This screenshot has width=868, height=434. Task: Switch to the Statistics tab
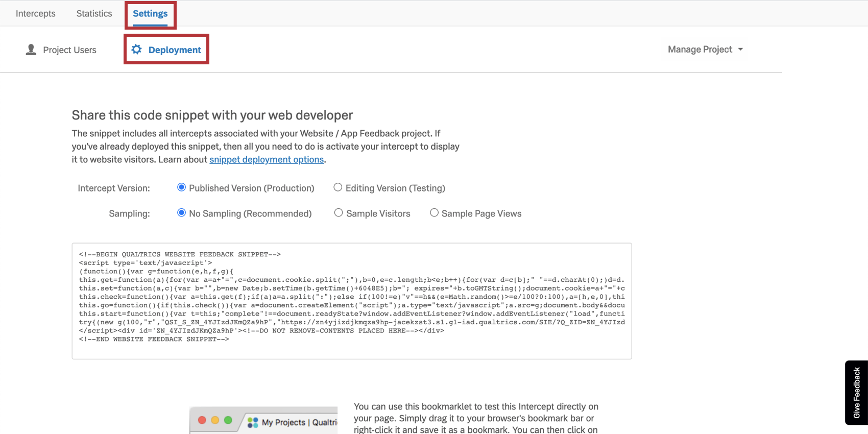coord(94,13)
